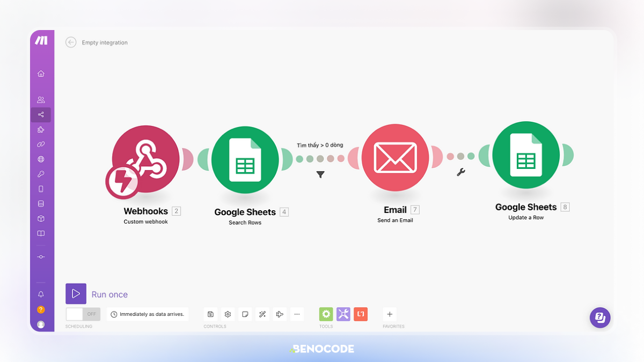Select the Email module envelope circle

(395, 158)
